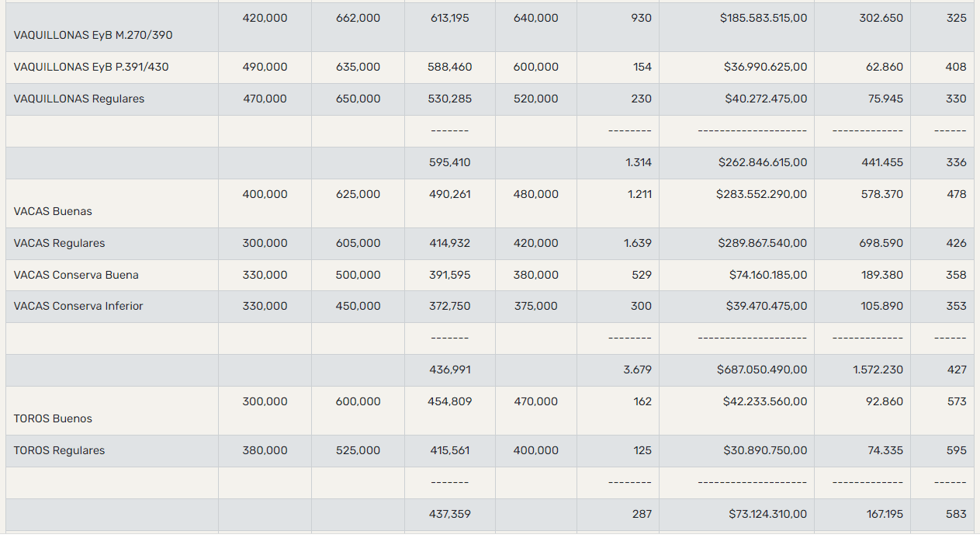Select the $262.846.615,00 subtotal amount
This screenshot has width=980, height=538.
(762, 163)
